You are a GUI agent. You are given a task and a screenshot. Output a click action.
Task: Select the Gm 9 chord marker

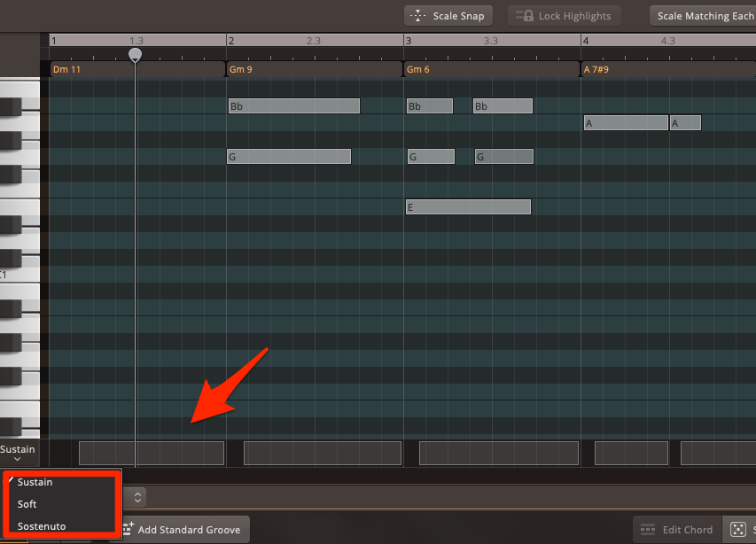point(241,69)
